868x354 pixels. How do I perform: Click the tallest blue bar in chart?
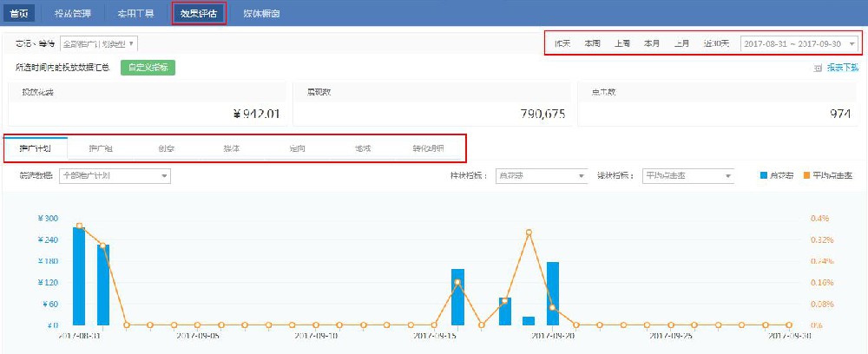pos(79,276)
